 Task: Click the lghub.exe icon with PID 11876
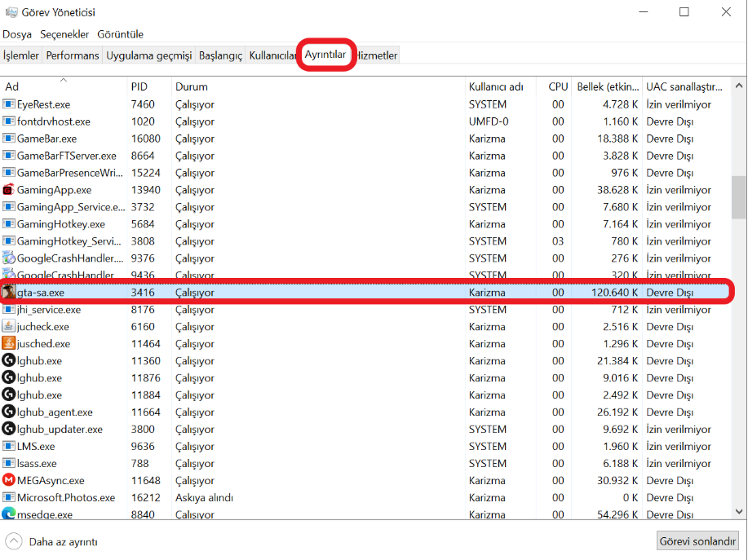point(9,377)
